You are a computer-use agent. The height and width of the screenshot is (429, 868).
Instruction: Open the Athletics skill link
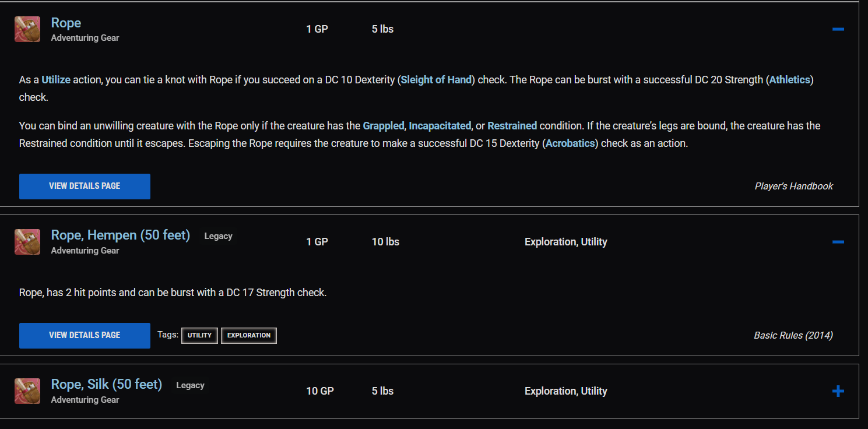[789, 80]
